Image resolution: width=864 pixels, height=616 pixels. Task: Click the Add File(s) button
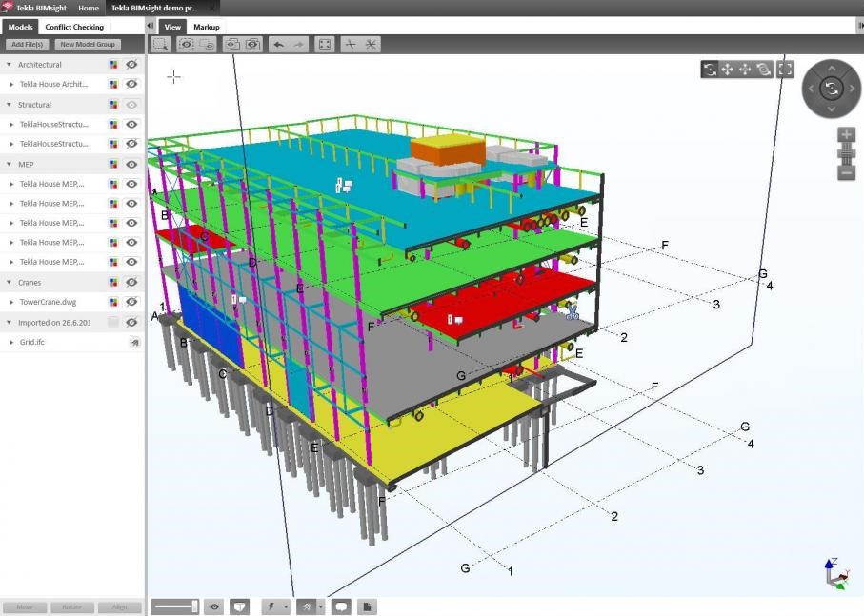click(x=27, y=44)
